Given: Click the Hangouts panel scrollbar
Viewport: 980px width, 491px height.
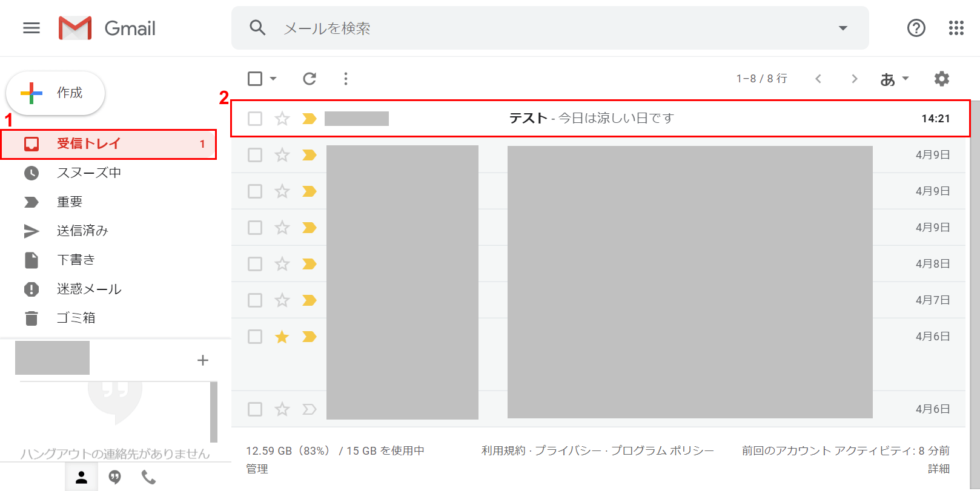Looking at the screenshot, I should 214,412.
